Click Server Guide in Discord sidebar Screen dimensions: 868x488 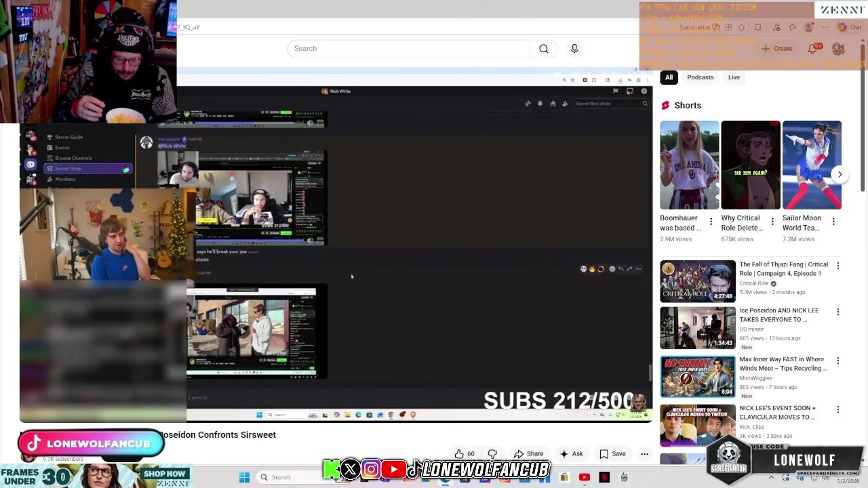tap(69, 137)
